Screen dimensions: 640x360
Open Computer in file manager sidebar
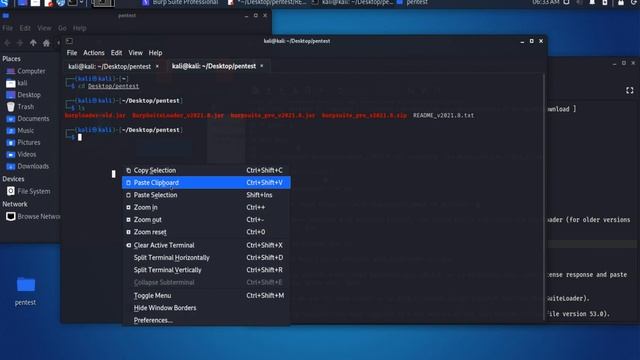point(31,71)
